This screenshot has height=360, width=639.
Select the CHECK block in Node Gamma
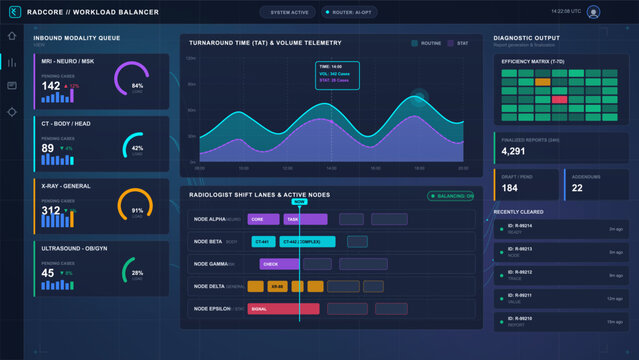(279, 264)
